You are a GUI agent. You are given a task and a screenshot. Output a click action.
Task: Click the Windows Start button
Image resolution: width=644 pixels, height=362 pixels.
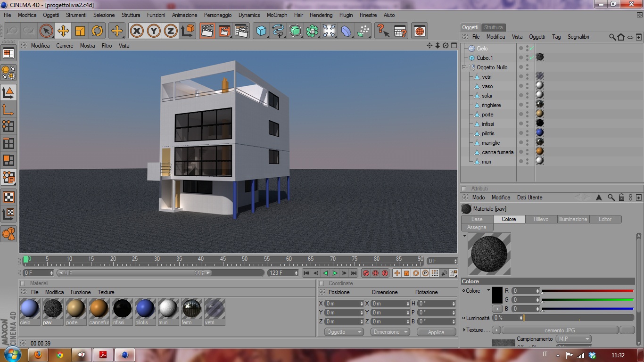[12, 354]
